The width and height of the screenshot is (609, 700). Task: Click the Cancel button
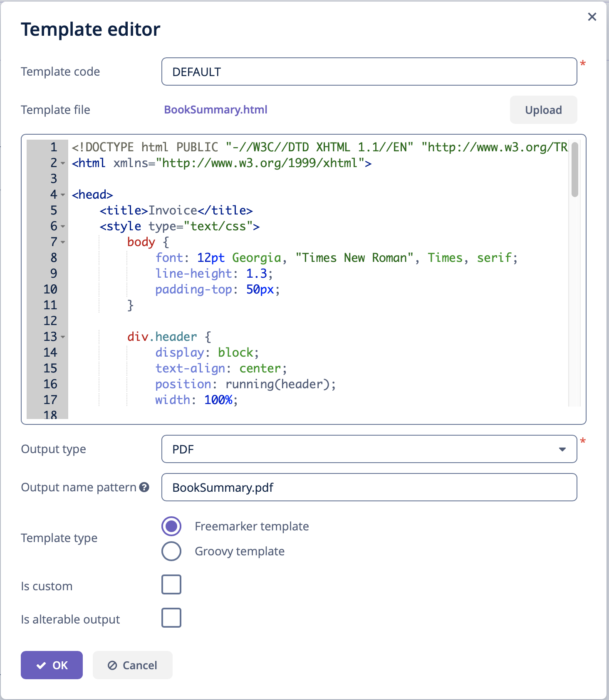tap(132, 665)
